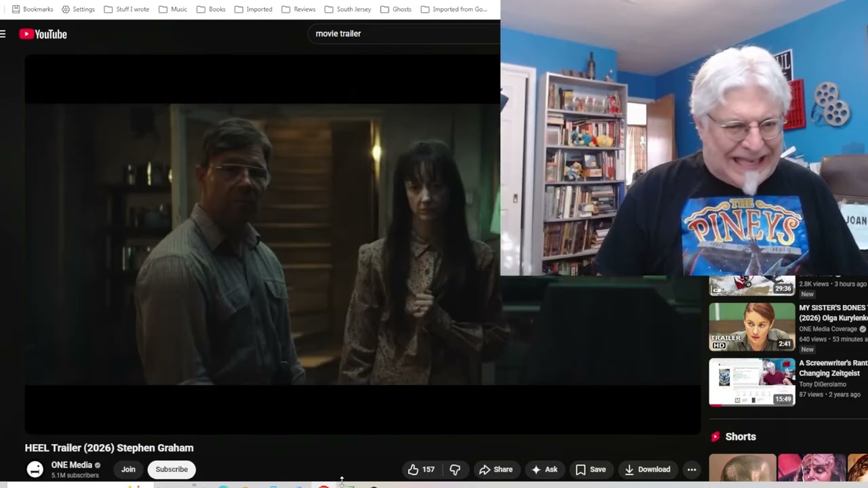Image resolution: width=868 pixels, height=488 pixels.
Task: Open the Imported from Go... bookmark folder
Action: 454,9
